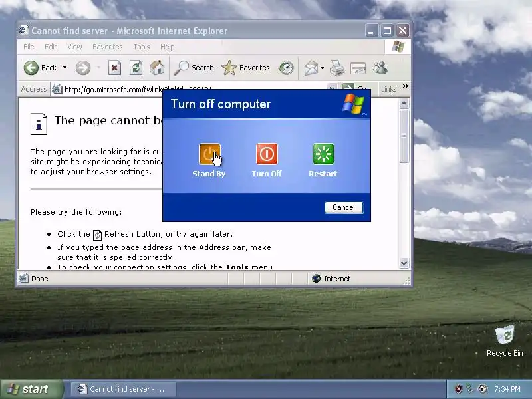Expand the Mail dropdown arrow

[x=322, y=68]
